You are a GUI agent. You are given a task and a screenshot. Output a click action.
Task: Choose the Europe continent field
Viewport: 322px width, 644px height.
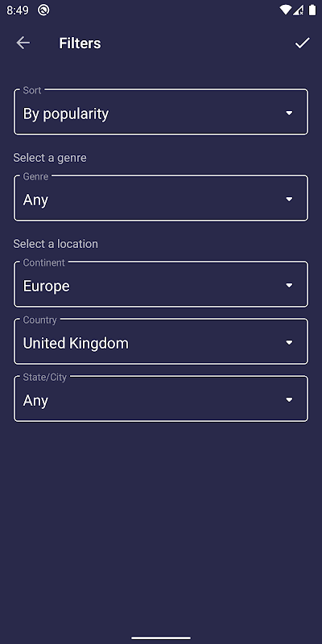coord(161,284)
